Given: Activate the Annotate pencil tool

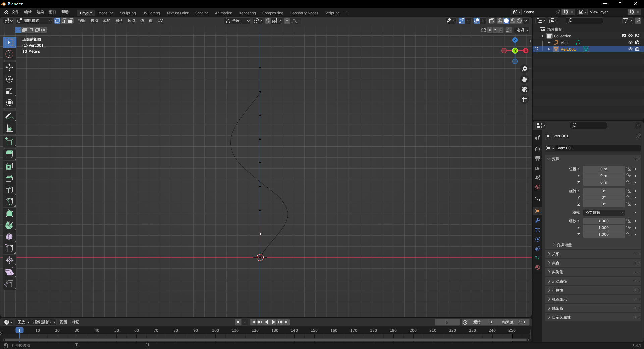Looking at the screenshot, I should [9, 116].
